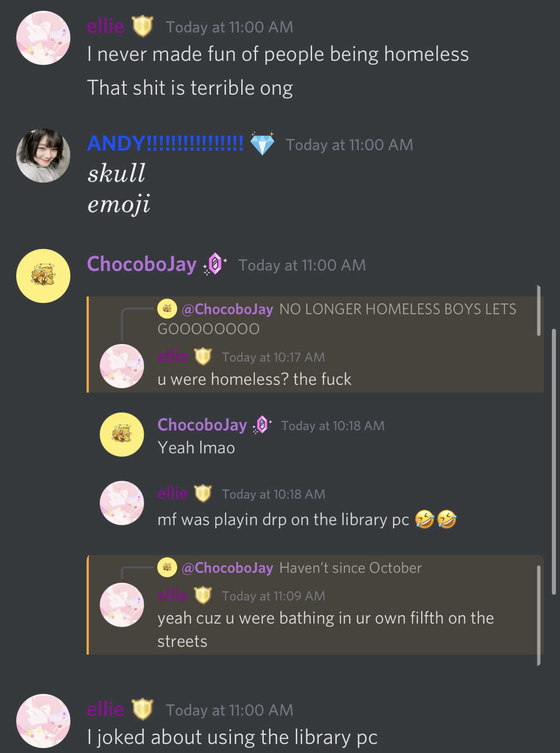
Task: Click ellie's shield badge in 11:09 AM message
Action: (x=203, y=595)
